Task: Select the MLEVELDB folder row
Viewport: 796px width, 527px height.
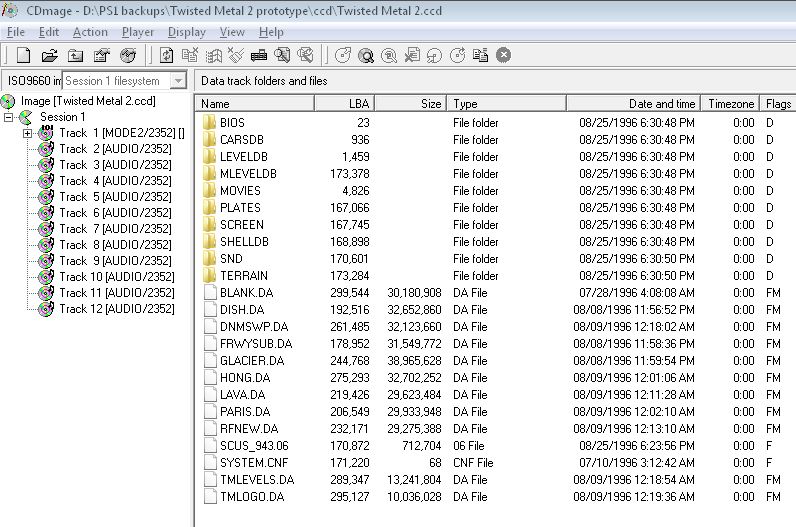Action: point(495,174)
